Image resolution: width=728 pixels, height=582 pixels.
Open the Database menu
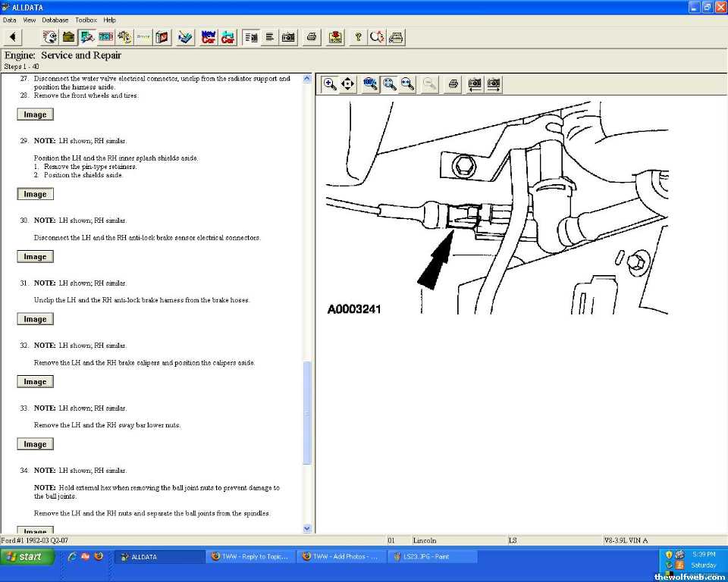click(55, 20)
